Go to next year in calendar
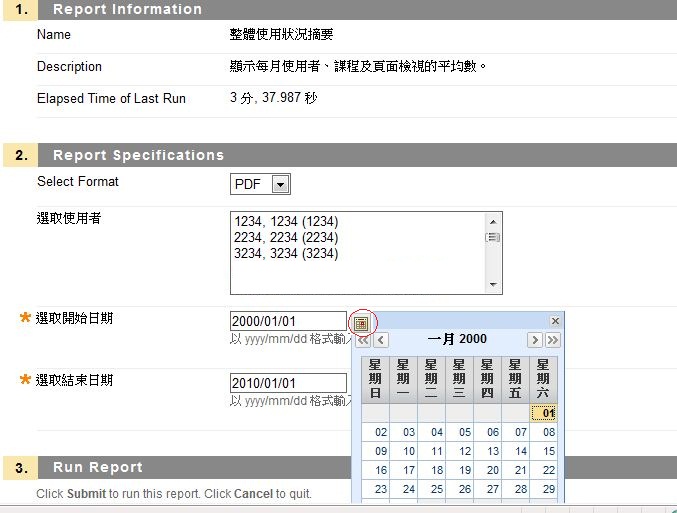Viewport: 677px width, 513px height. pyautogui.click(x=552, y=340)
